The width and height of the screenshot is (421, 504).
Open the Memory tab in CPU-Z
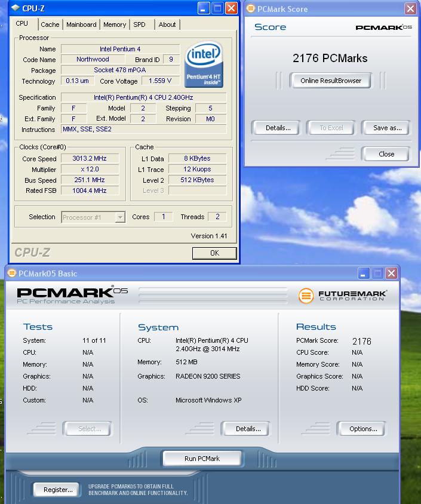[115, 24]
